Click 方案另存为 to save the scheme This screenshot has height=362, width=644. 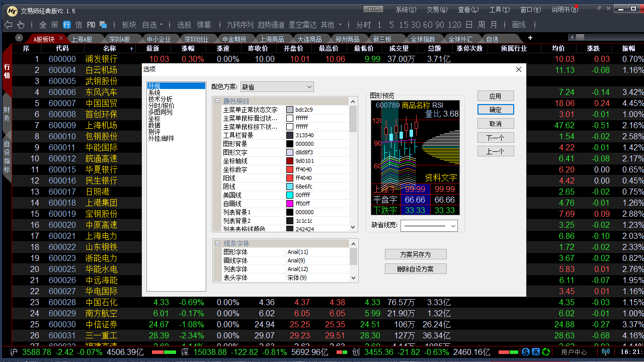click(x=416, y=254)
